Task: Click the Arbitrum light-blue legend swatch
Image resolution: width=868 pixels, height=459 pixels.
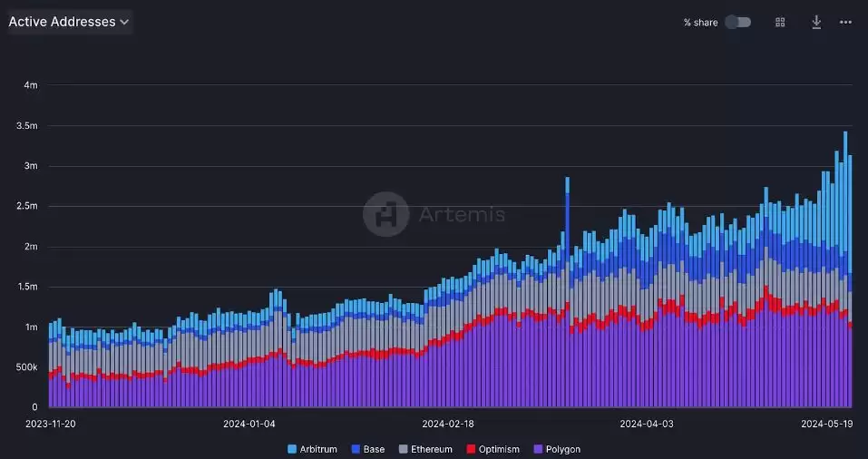Action: tap(292, 449)
